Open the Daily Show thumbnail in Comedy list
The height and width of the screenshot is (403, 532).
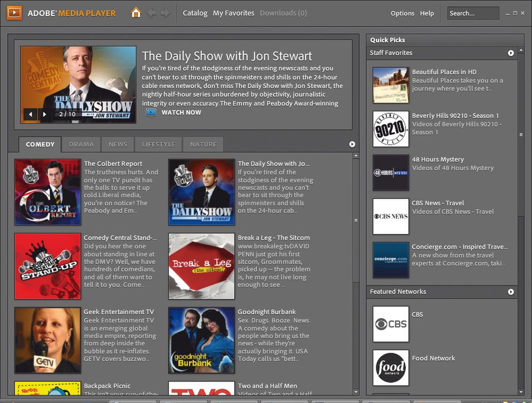[x=201, y=192]
